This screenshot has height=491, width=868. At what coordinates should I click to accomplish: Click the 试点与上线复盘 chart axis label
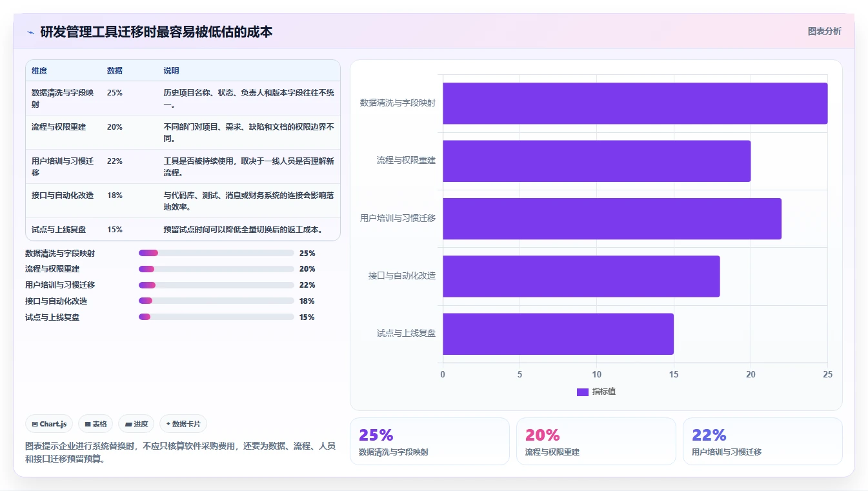[407, 334]
